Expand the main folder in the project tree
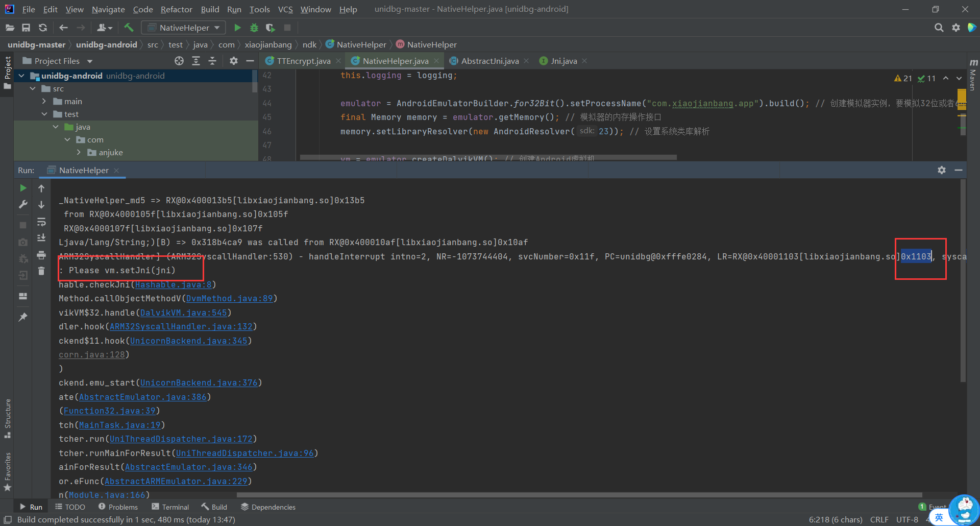Viewport: 980px width, 526px height. click(x=44, y=102)
